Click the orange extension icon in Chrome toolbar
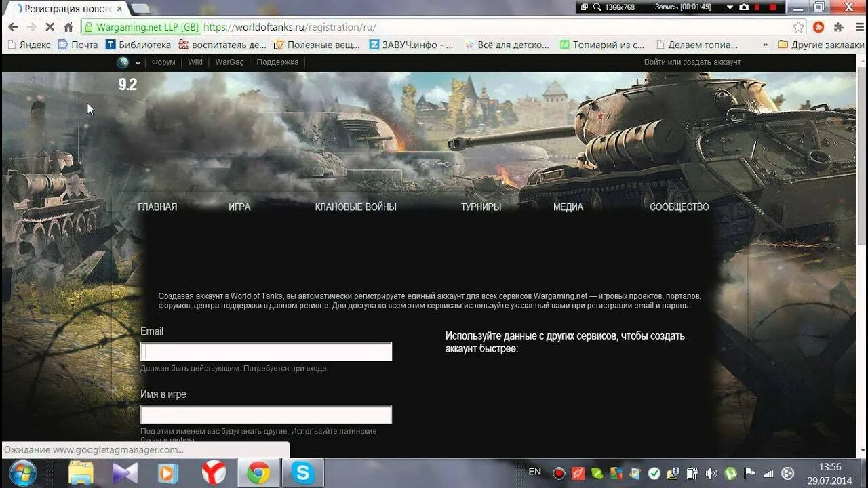Image resolution: width=868 pixels, height=488 pixels. 818,27
